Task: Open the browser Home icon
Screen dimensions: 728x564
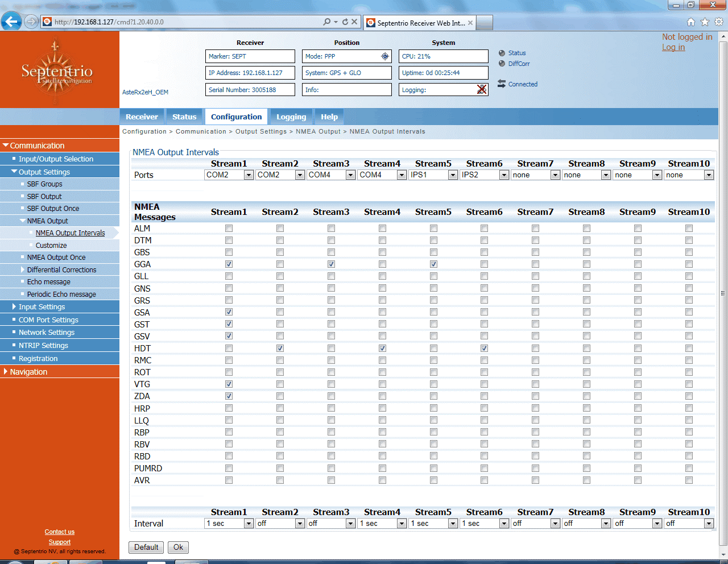Action: pos(690,22)
